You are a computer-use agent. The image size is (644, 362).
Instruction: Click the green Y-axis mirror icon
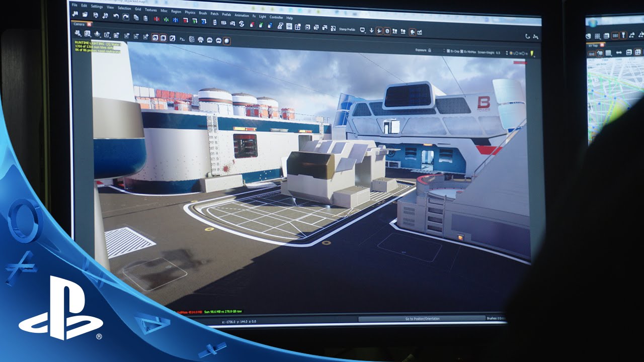click(x=166, y=19)
